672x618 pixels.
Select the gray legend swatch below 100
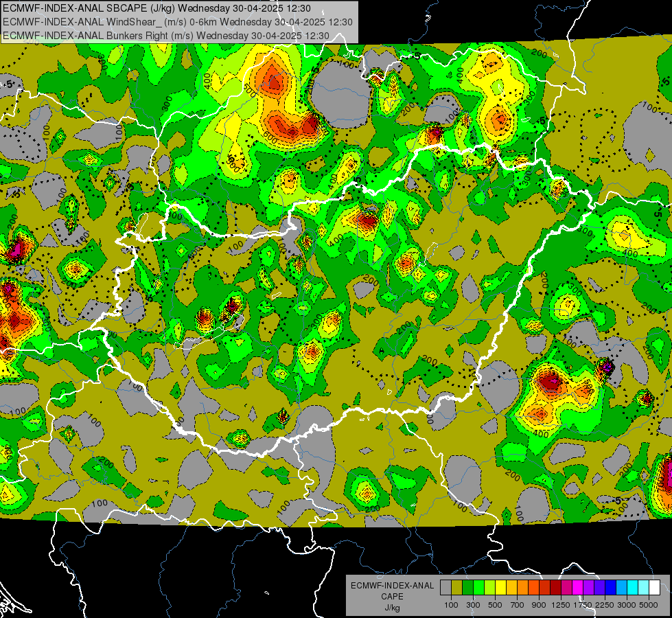tap(445, 588)
